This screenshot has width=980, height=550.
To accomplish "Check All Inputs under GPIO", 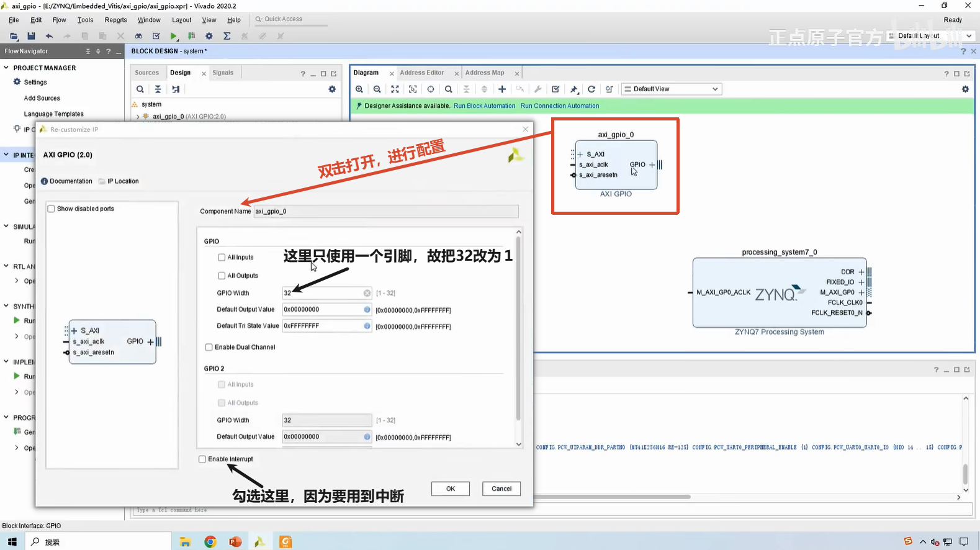I will click(222, 258).
